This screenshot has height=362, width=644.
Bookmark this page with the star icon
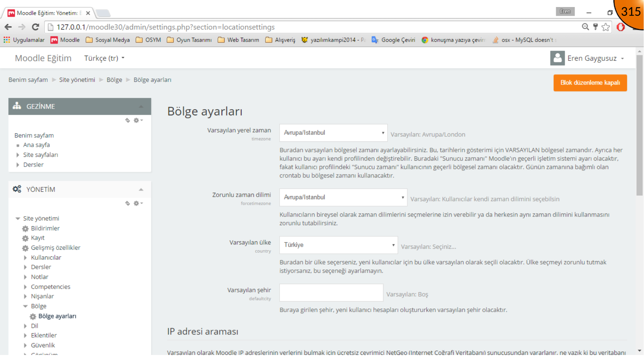[x=605, y=27]
